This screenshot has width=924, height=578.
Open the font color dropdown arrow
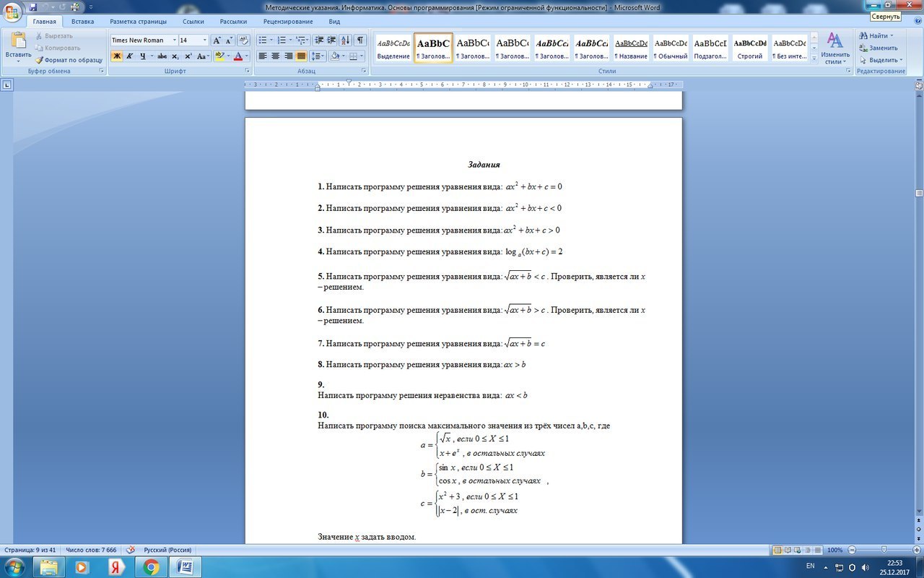point(247,56)
